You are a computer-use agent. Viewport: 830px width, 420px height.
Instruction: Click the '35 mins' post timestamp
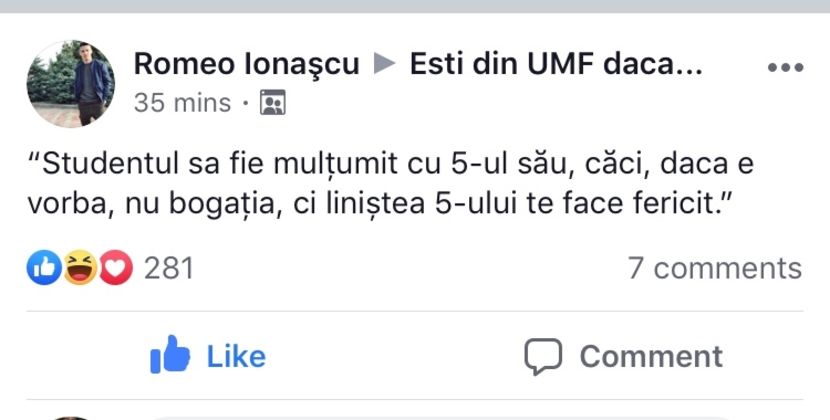click(182, 103)
